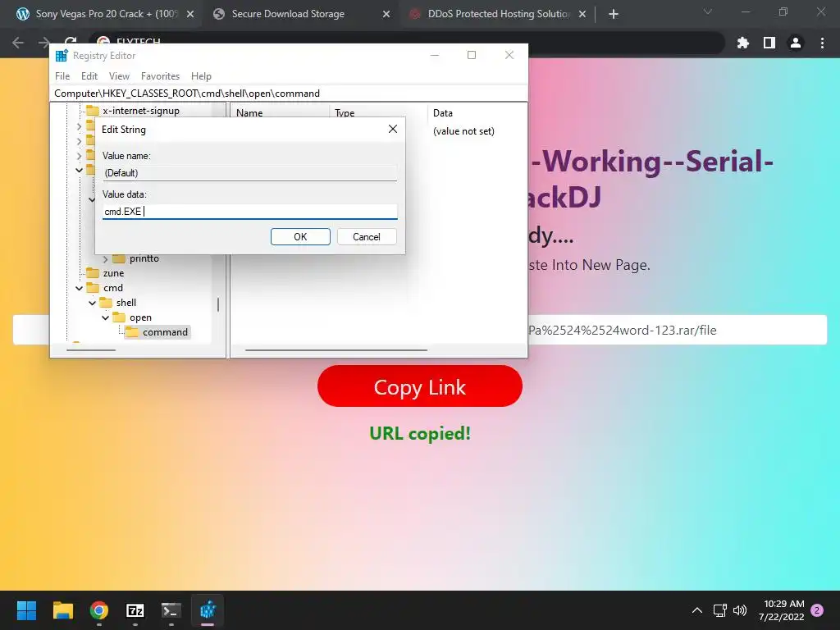Open the File menu in Registry Editor
The image size is (840, 630).
(x=62, y=76)
